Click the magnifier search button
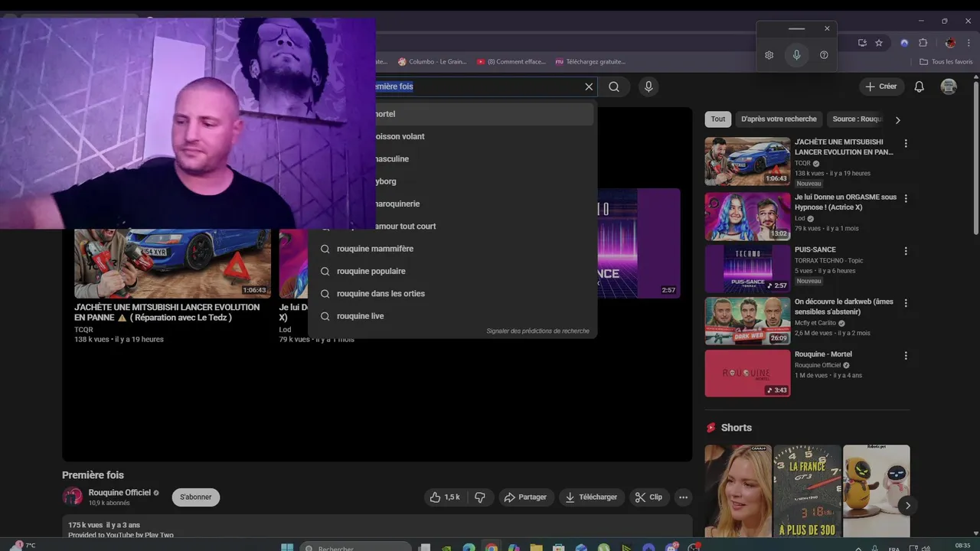The width and height of the screenshot is (980, 551). [614, 86]
